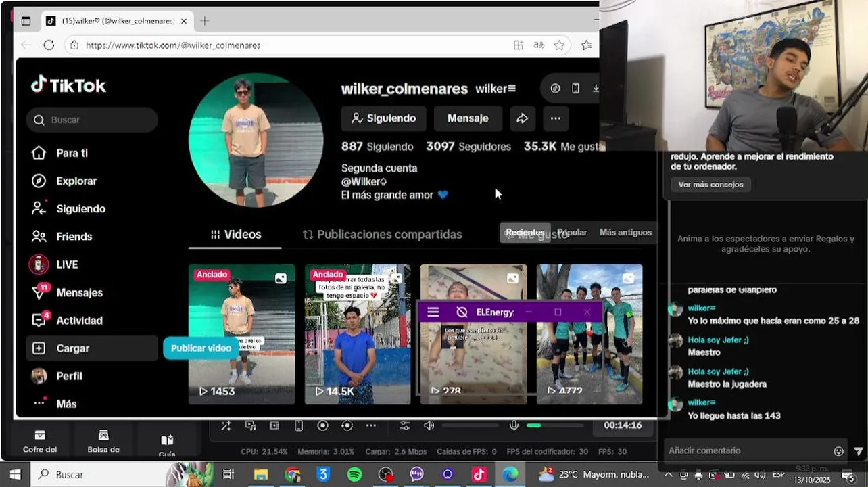Click phone orientation icon in stream toolbar
This screenshot has height=487, width=868.
coord(298,425)
